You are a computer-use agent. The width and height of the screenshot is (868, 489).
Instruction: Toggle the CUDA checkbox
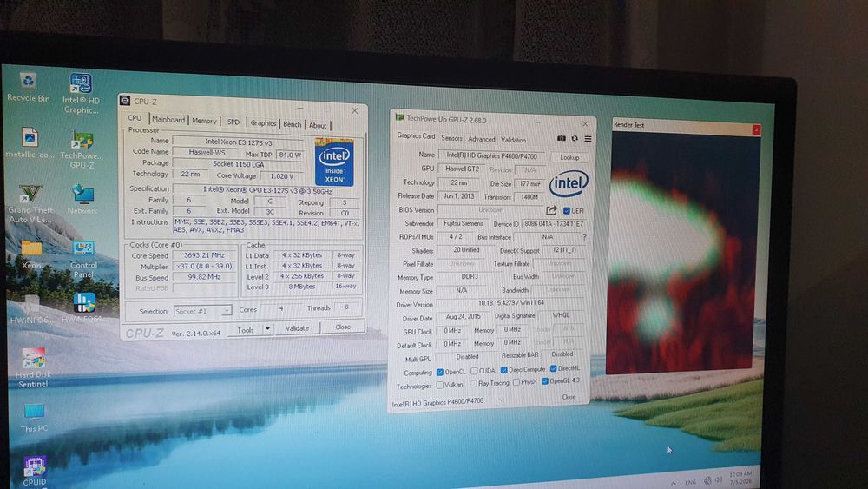tap(474, 371)
